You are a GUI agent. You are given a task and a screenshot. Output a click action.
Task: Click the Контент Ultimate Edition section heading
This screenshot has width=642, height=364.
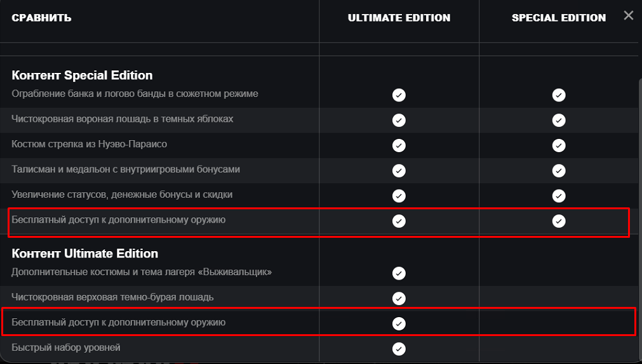(x=84, y=254)
